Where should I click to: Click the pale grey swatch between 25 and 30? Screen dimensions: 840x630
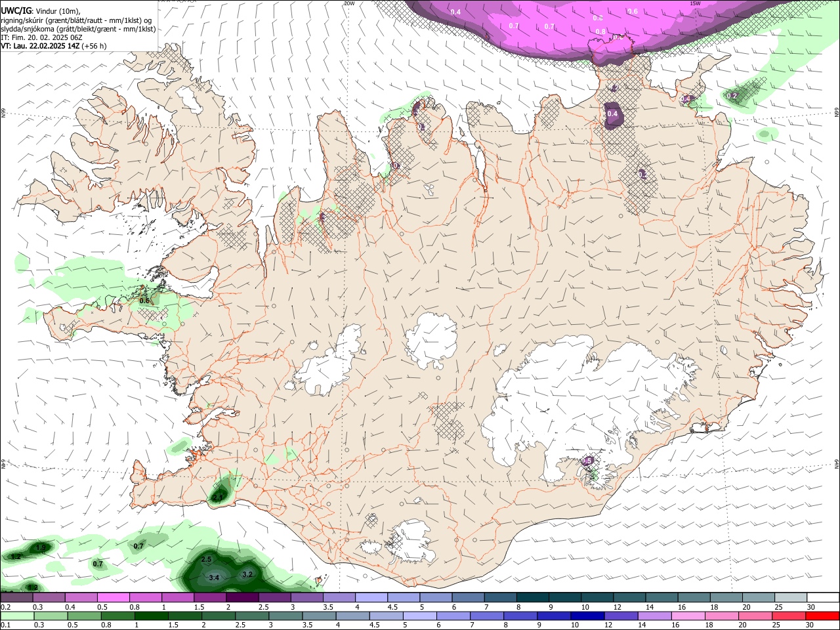(791, 598)
